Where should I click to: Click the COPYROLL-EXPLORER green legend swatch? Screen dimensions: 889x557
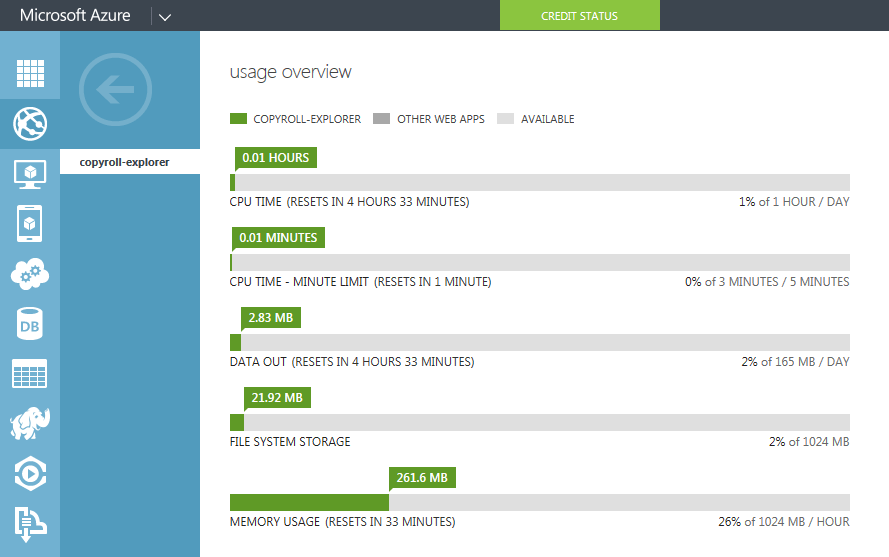click(238, 119)
